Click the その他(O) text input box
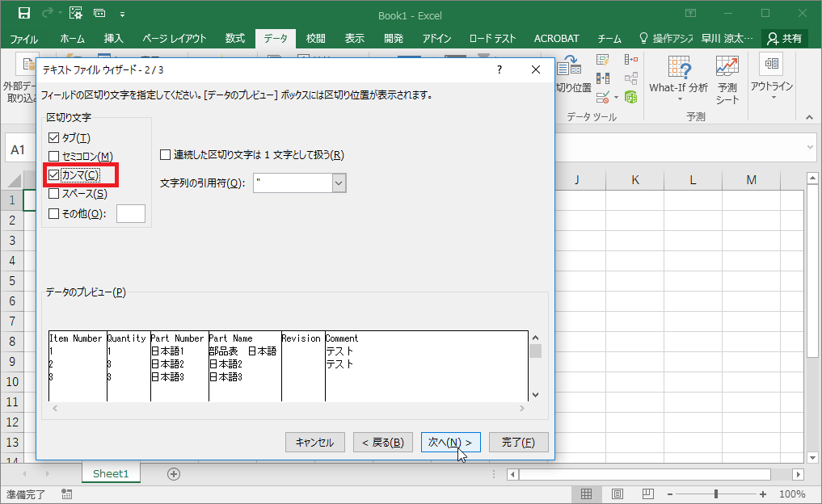The width and height of the screenshot is (822, 504). pyautogui.click(x=131, y=213)
